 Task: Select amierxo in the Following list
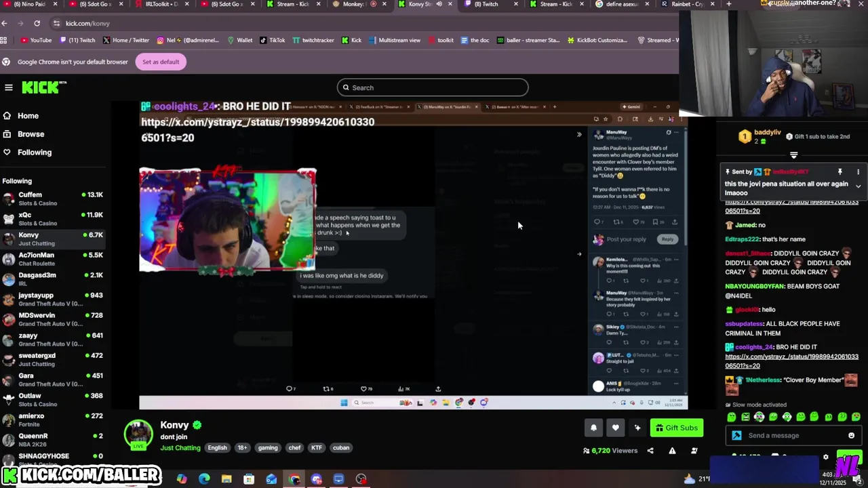pos(53,420)
